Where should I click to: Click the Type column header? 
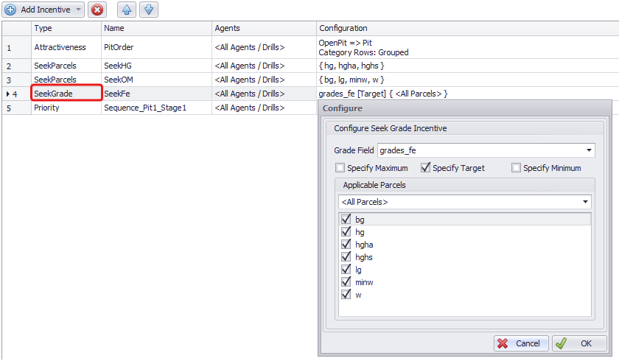click(x=66, y=28)
